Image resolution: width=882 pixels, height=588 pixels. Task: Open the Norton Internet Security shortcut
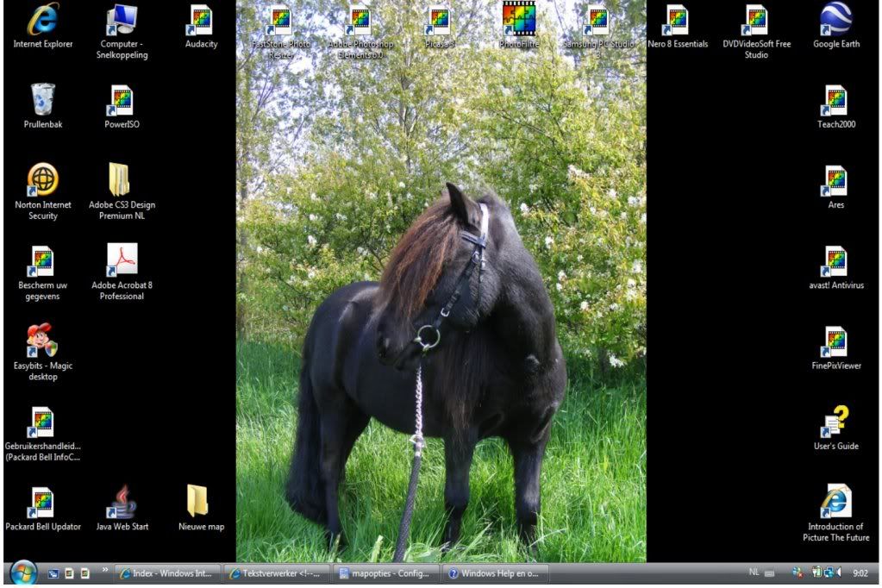click(42, 181)
